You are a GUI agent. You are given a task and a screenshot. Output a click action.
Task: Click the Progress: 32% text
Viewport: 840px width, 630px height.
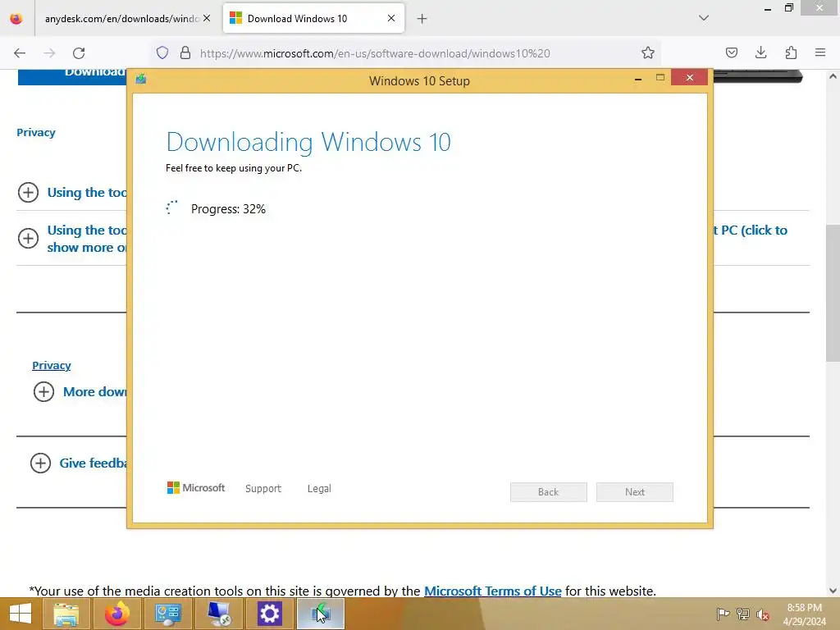(x=228, y=209)
